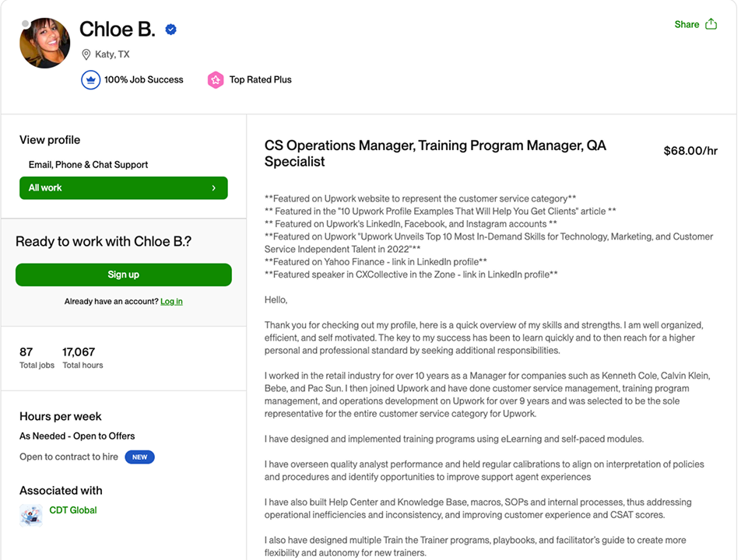
Task: Click the $68.00/hr hourly rate
Action: pos(690,151)
